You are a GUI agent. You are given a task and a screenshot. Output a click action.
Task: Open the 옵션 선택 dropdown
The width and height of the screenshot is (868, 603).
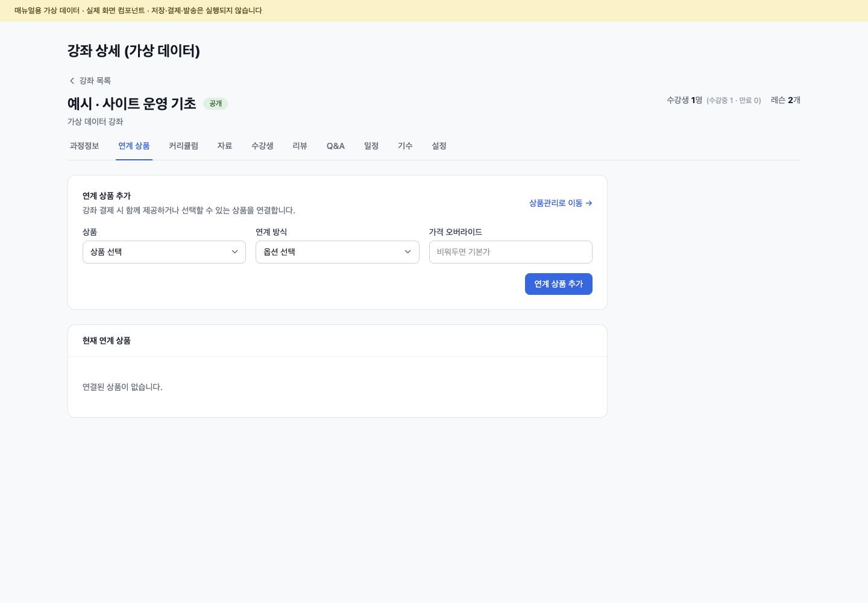(x=338, y=252)
